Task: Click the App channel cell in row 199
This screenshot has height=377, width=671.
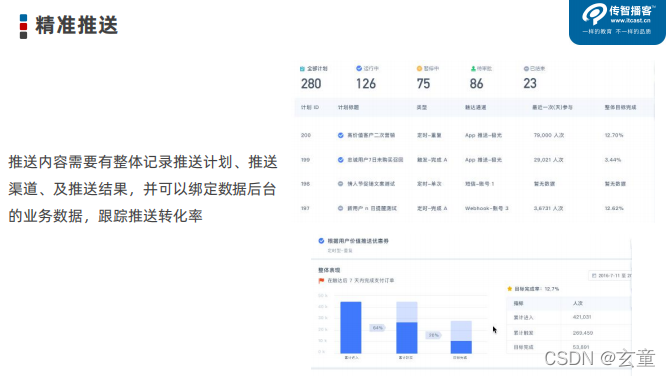Action: (483, 160)
